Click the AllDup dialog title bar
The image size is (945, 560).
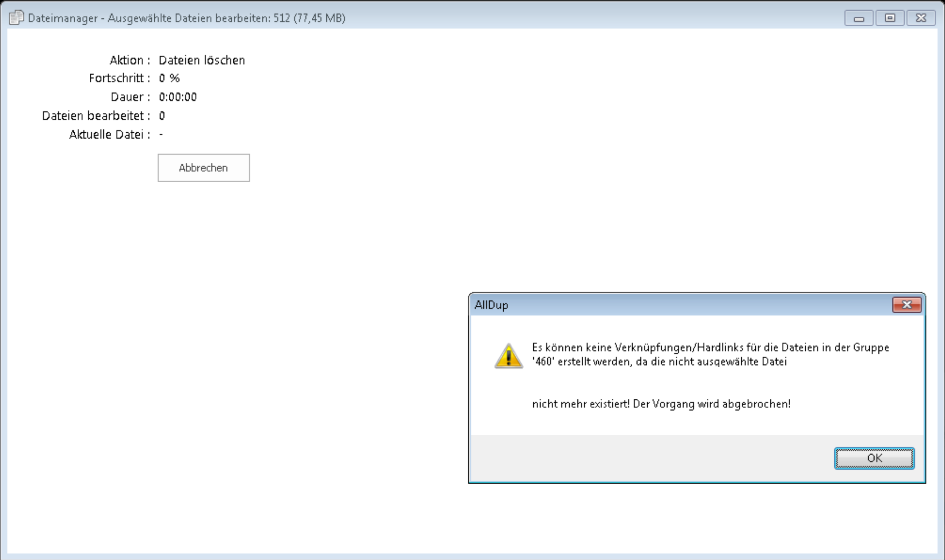click(645, 305)
